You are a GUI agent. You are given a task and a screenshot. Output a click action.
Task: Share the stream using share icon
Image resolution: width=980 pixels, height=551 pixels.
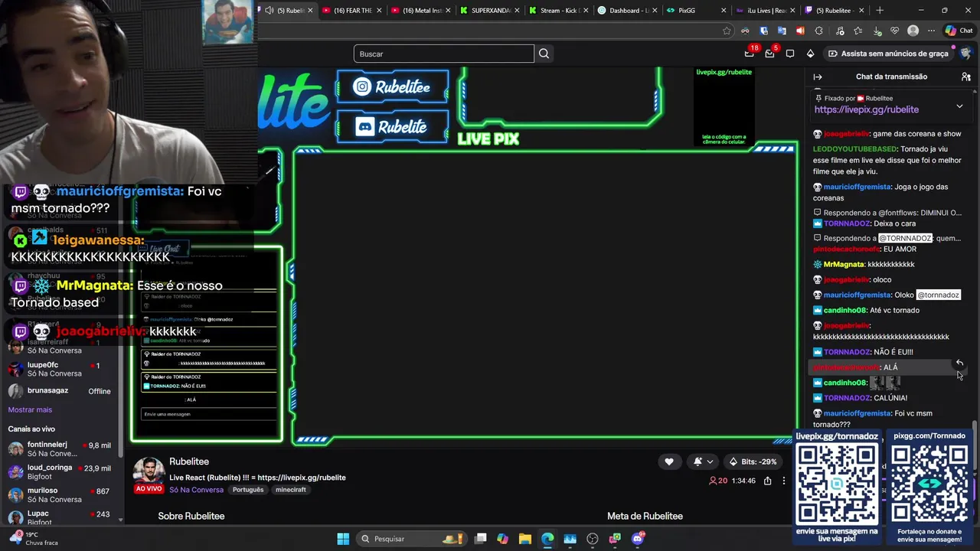coord(767,481)
